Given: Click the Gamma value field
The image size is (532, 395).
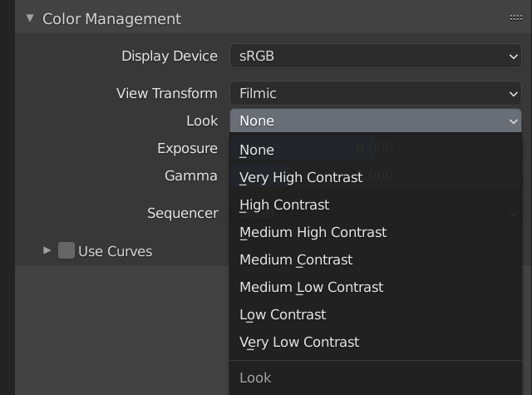Looking at the screenshot, I should tap(374, 175).
